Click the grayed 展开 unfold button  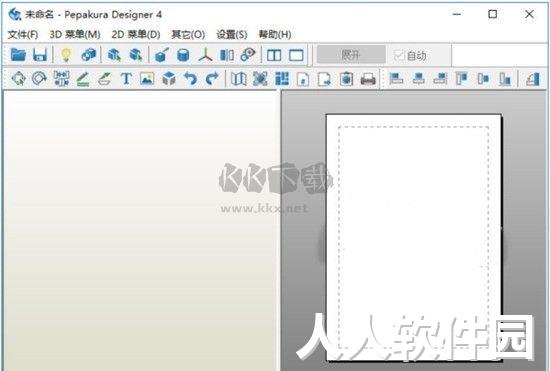coord(351,55)
